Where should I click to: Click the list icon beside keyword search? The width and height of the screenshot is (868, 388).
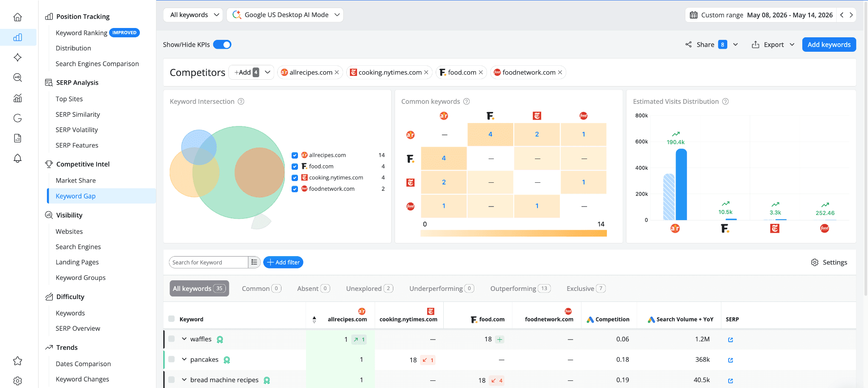[254, 262]
